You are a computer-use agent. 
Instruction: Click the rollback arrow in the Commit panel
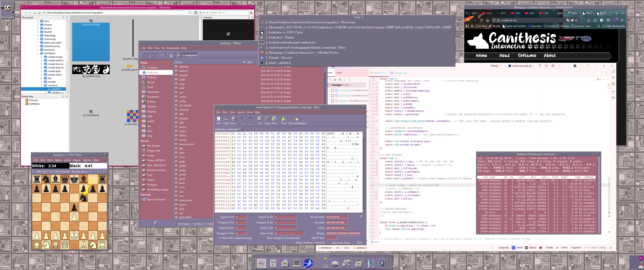(330, 79)
